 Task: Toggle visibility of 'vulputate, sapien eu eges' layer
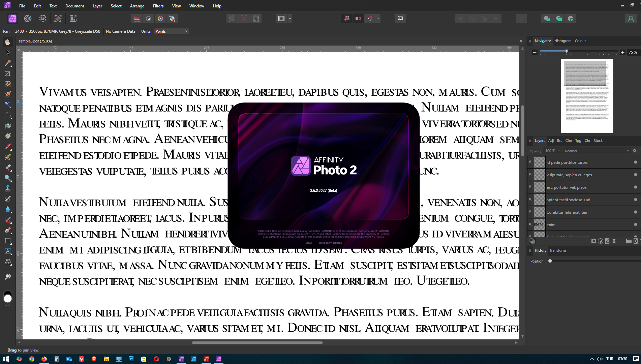[636, 175]
